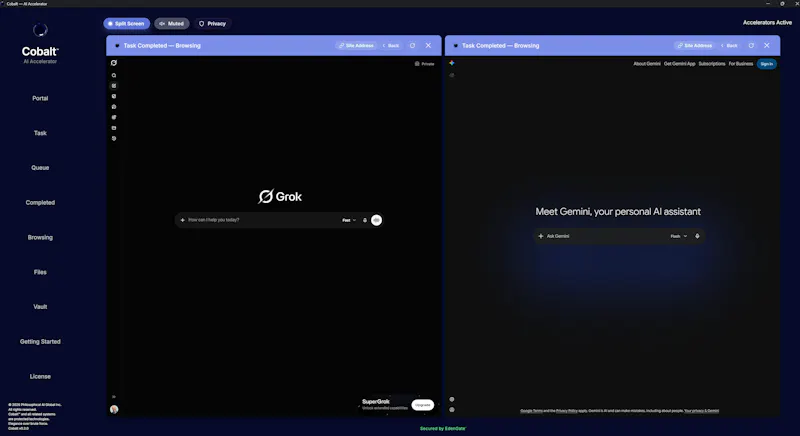Click the Grok logo icon in left pane sidebar
The width and height of the screenshot is (800, 436).
(114, 63)
